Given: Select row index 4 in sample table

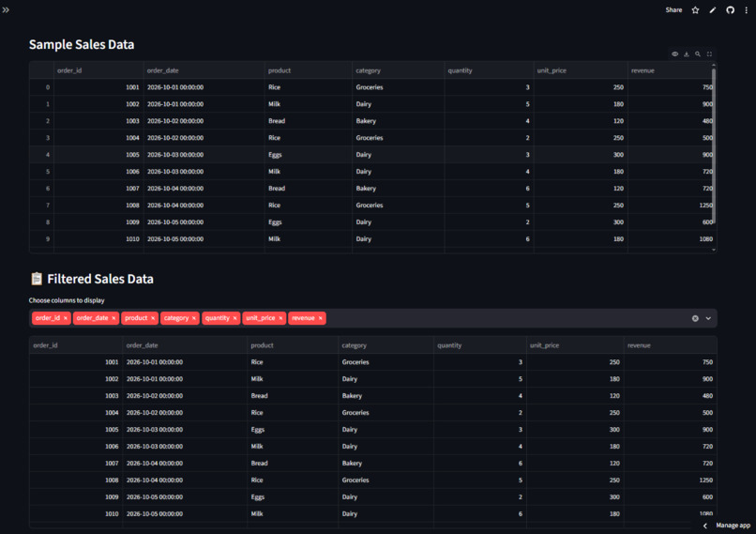Looking at the screenshot, I should click(x=42, y=155).
